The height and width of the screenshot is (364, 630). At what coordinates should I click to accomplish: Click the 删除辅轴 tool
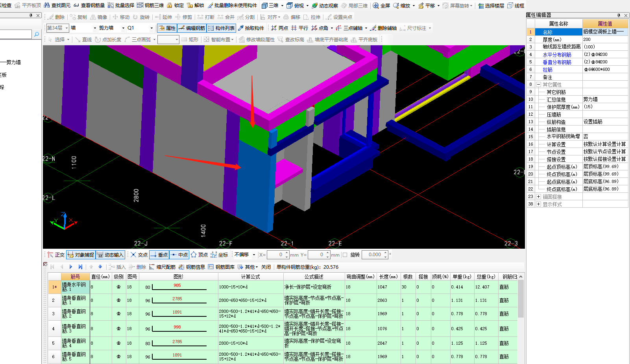(x=383, y=28)
